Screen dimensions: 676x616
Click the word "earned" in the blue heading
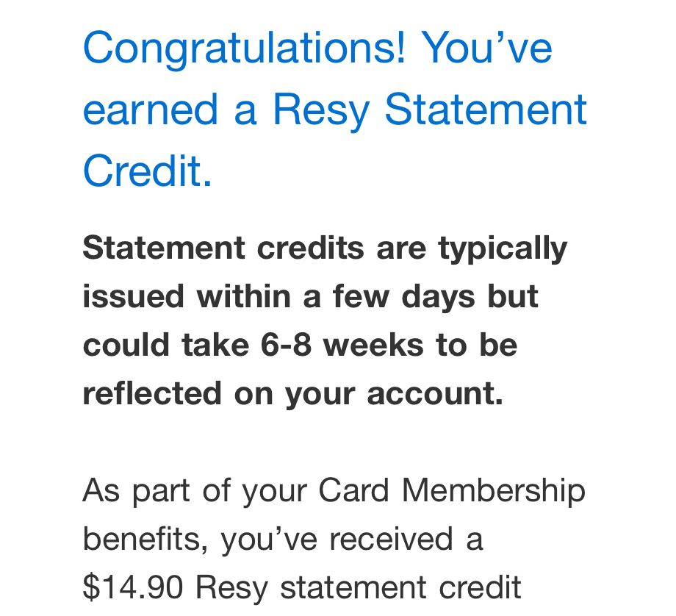(x=150, y=110)
